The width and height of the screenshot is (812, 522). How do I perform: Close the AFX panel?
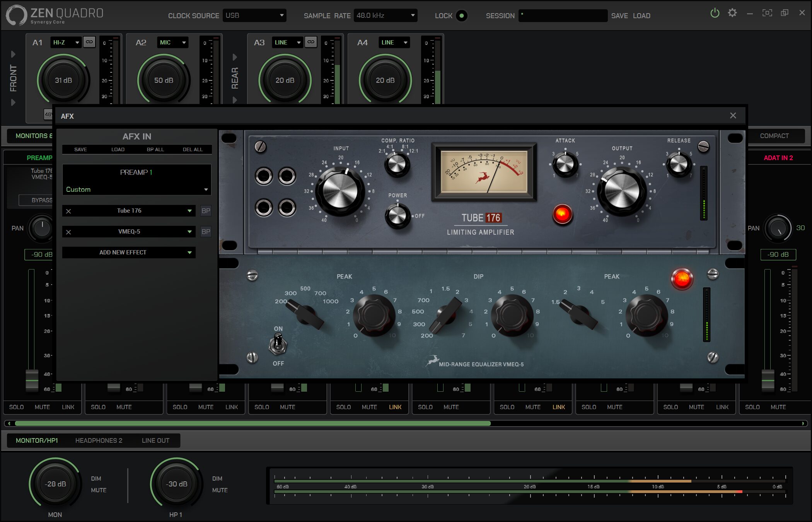point(733,116)
